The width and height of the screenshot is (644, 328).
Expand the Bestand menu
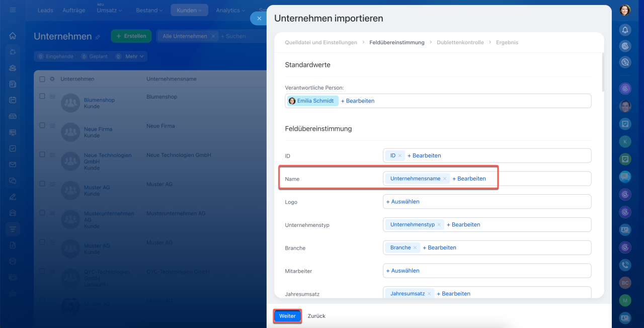(150, 10)
